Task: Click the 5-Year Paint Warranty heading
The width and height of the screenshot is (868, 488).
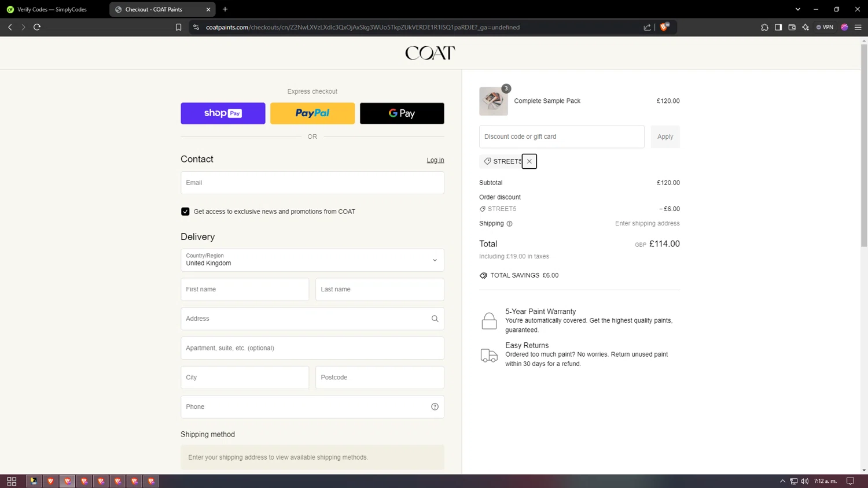Action: point(540,311)
